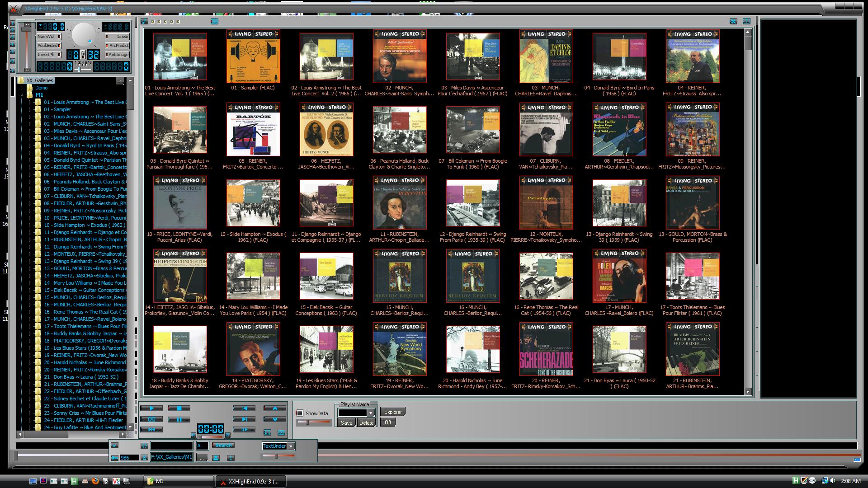Toggle the fx button
Screen dimensions: 868x488
pos(83,55)
